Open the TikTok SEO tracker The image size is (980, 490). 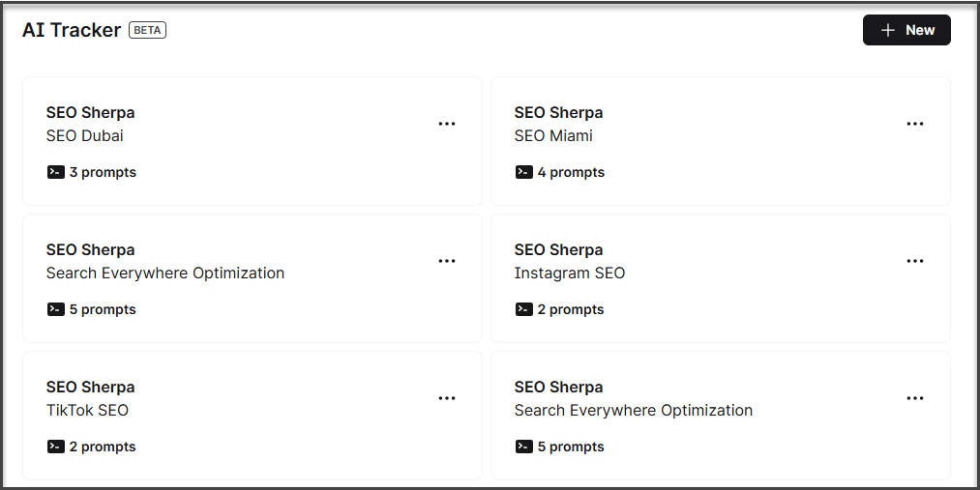point(87,411)
